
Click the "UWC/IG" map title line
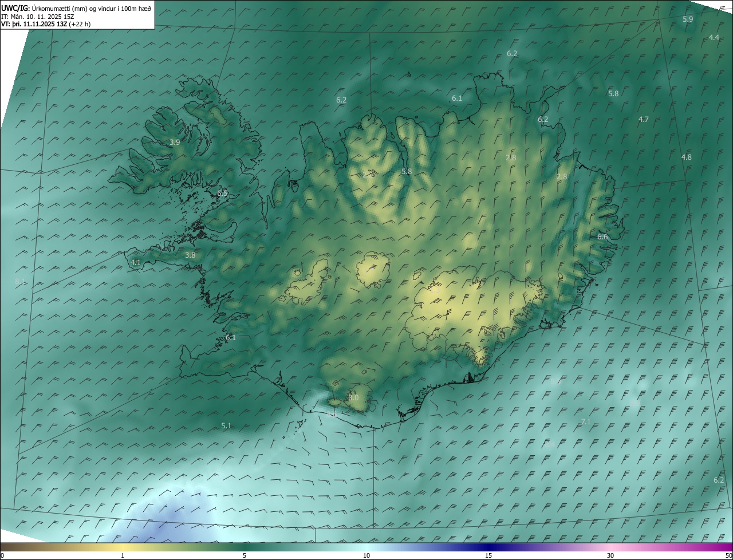[x=76, y=8]
